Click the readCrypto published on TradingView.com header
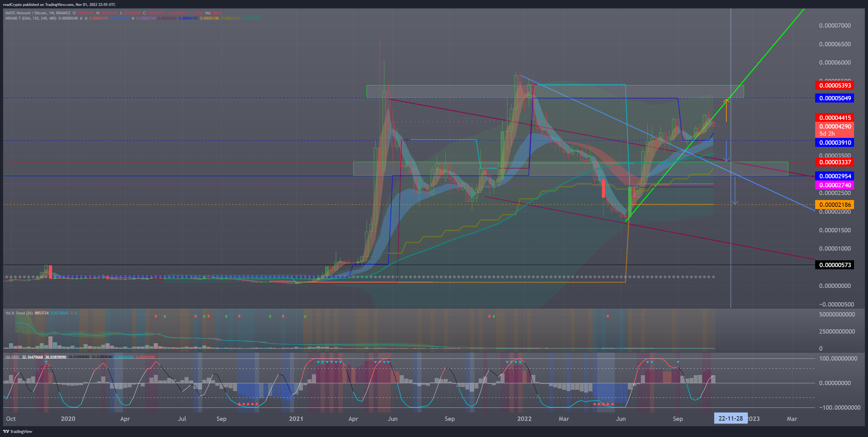 59,4
